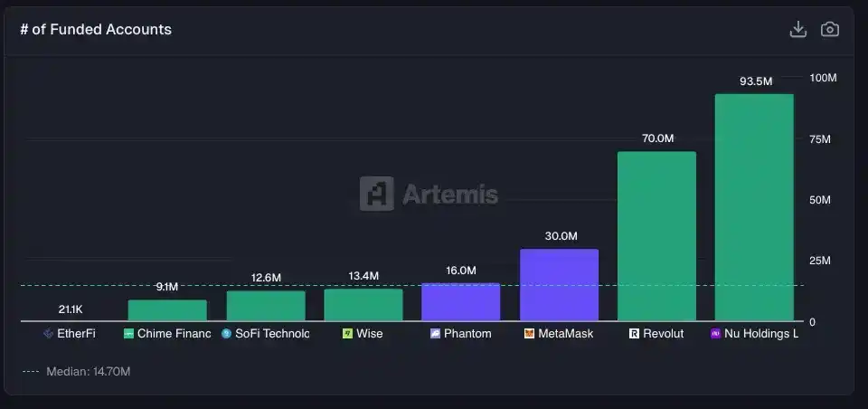
Task: Click the Phantom ghost logo icon
Action: pos(435,334)
